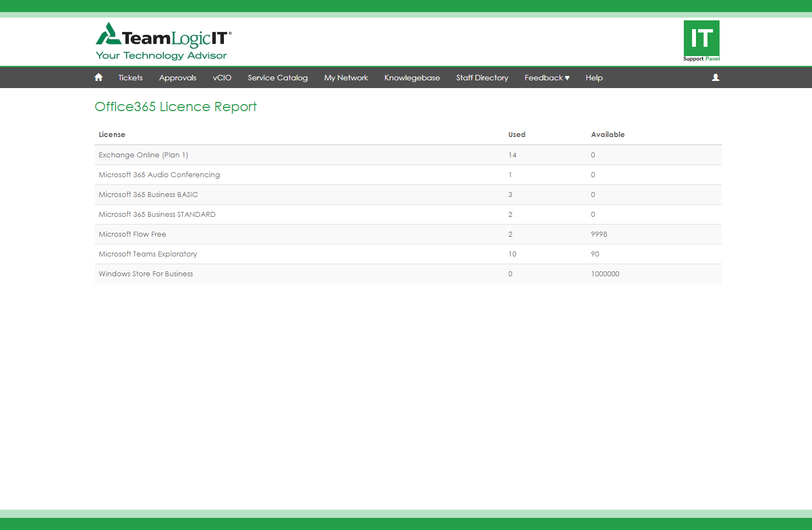Click available value 1000000 for Windows Store
The width and height of the screenshot is (812, 530).
(605, 274)
